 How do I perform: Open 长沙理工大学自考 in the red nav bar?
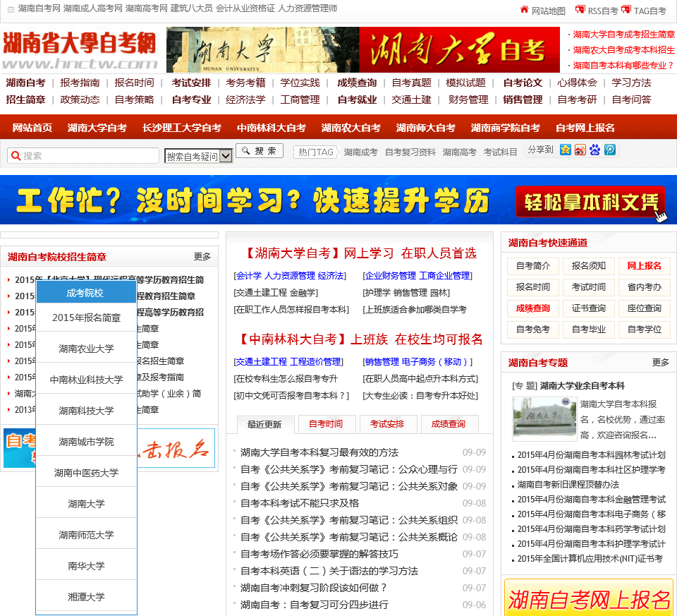click(182, 128)
